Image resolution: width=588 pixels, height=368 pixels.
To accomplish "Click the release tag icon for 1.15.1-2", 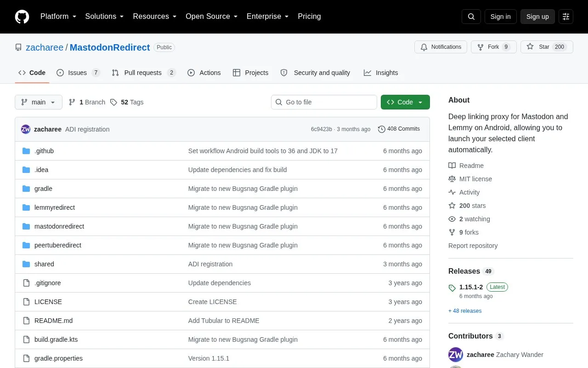I will (x=452, y=288).
